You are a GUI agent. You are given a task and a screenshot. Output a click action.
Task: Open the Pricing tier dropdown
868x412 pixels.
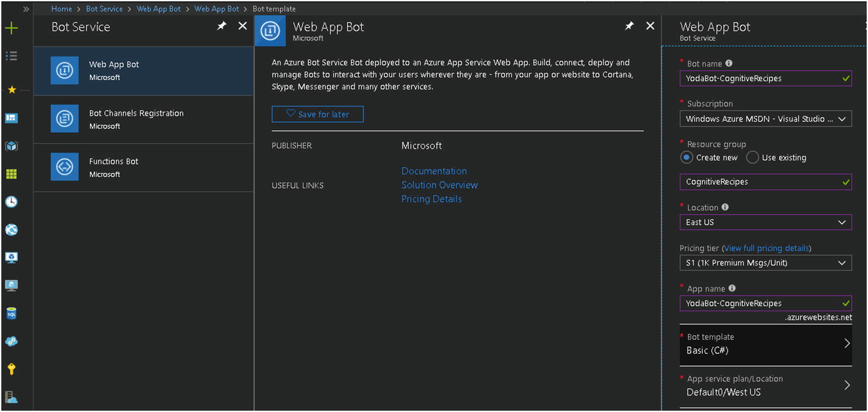pyautogui.click(x=765, y=263)
